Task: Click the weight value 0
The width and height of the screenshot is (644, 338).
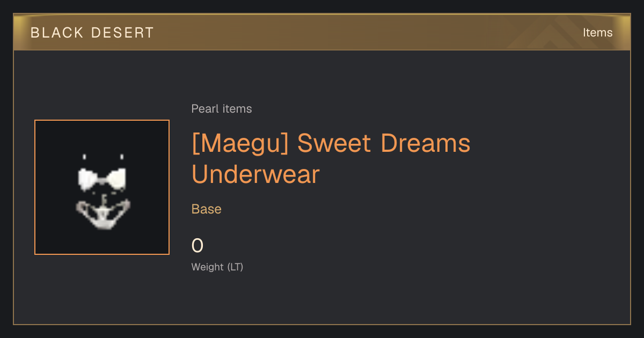Action: (x=197, y=246)
